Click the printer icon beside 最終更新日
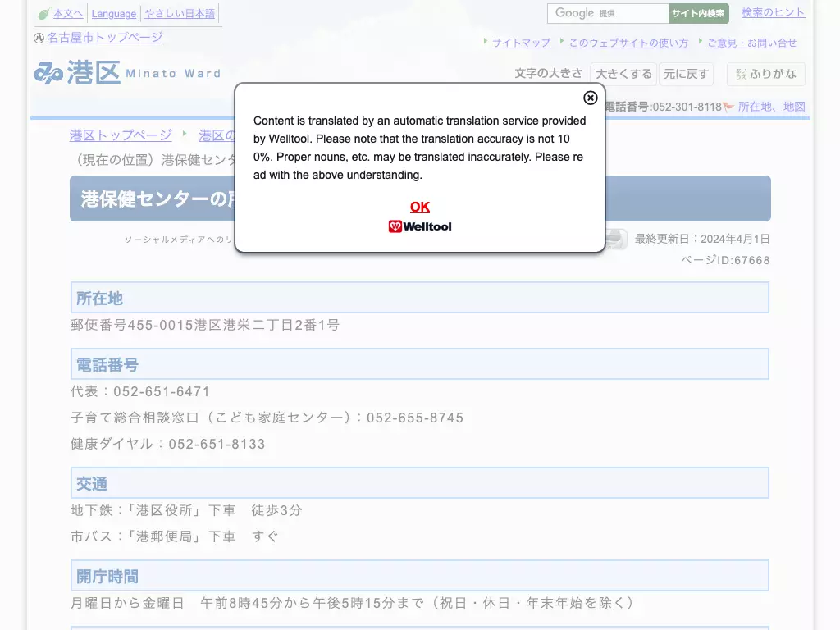840x630 pixels. pyautogui.click(x=616, y=239)
